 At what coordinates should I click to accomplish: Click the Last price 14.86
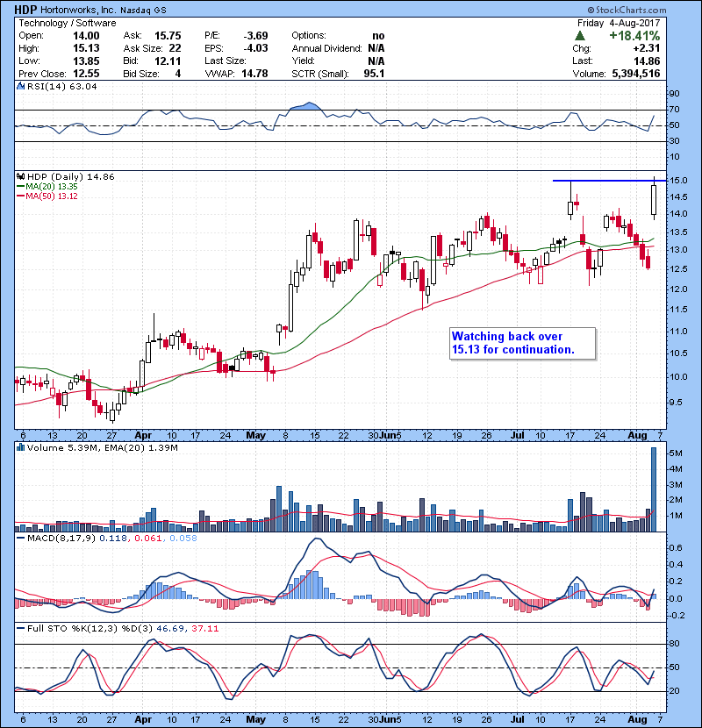coord(647,61)
